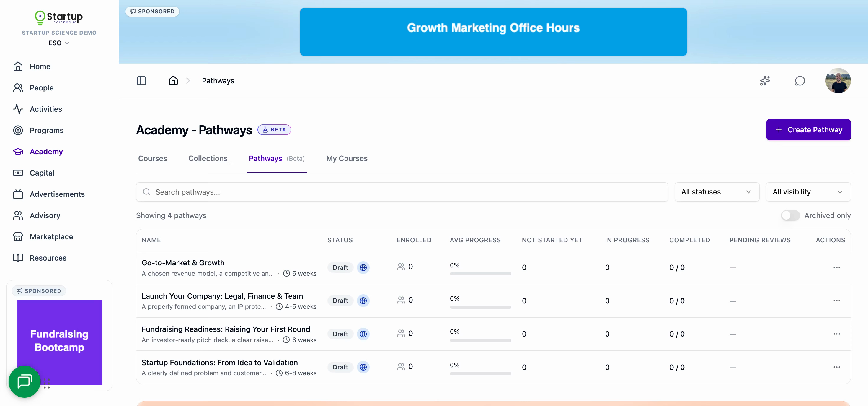Switch to the My Courses tab
This screenshot has width=868, height=406.
click(x=347, y=158)
